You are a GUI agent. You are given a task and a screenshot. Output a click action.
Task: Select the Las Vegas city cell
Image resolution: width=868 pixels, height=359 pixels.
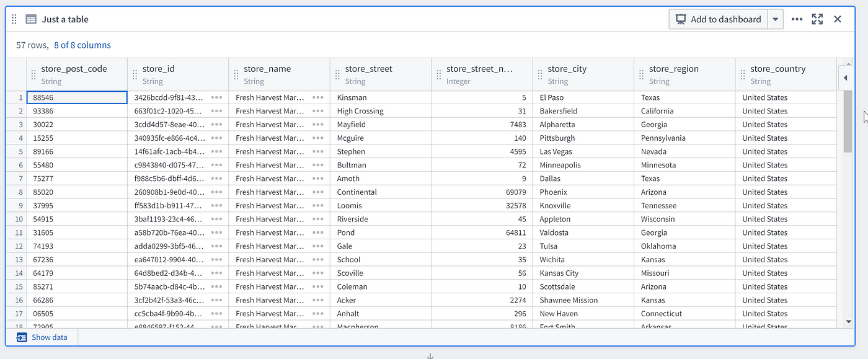[x=583, y=151]
